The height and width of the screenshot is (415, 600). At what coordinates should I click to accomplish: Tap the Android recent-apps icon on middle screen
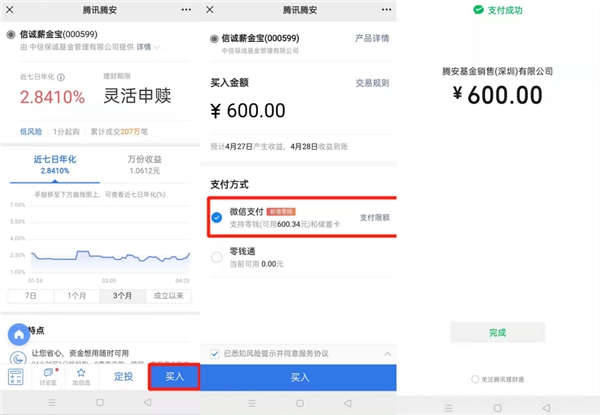tap(252, 403)
